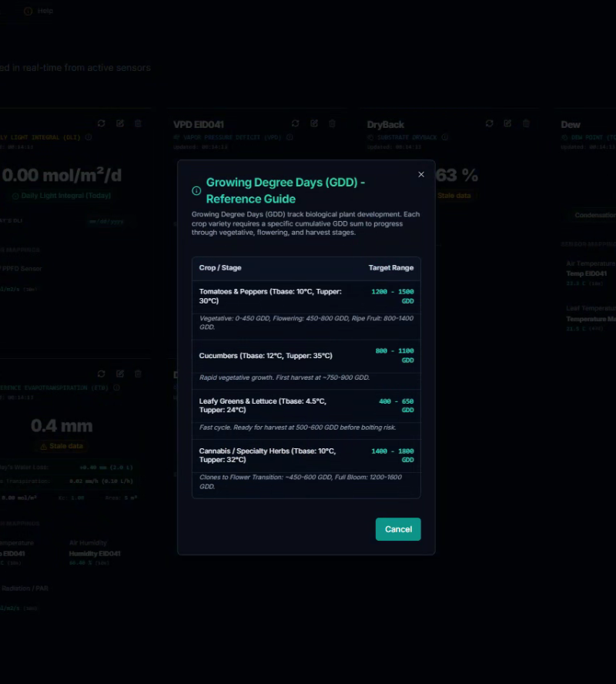The image size is (616, 684).
Task: Click the Stale data badge in DryBack card
Action: 454,196
